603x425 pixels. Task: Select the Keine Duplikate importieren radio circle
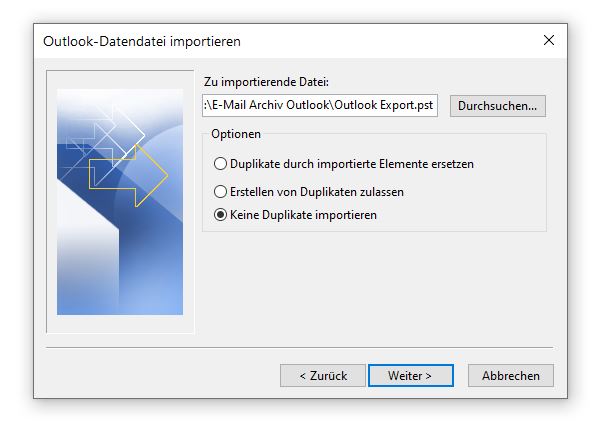click(220, 215)
